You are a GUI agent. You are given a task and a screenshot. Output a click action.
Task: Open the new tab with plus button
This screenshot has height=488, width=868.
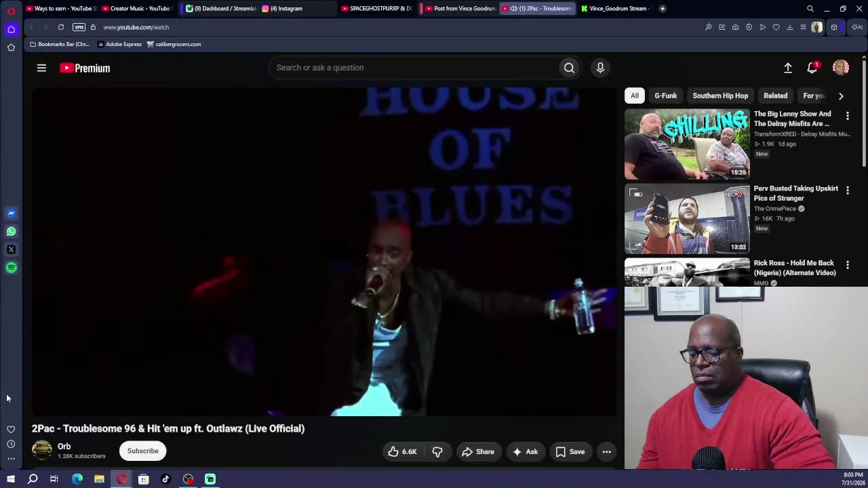pos(663,9)
